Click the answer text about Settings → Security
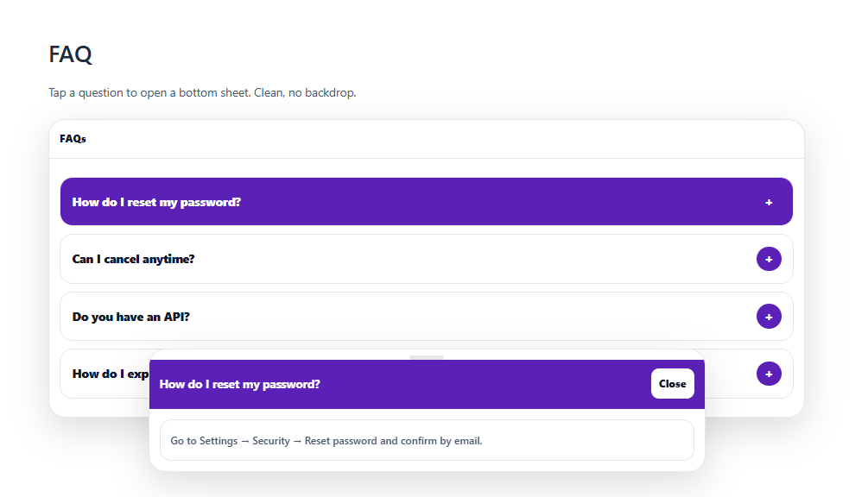868x497 pixels. 326,441
